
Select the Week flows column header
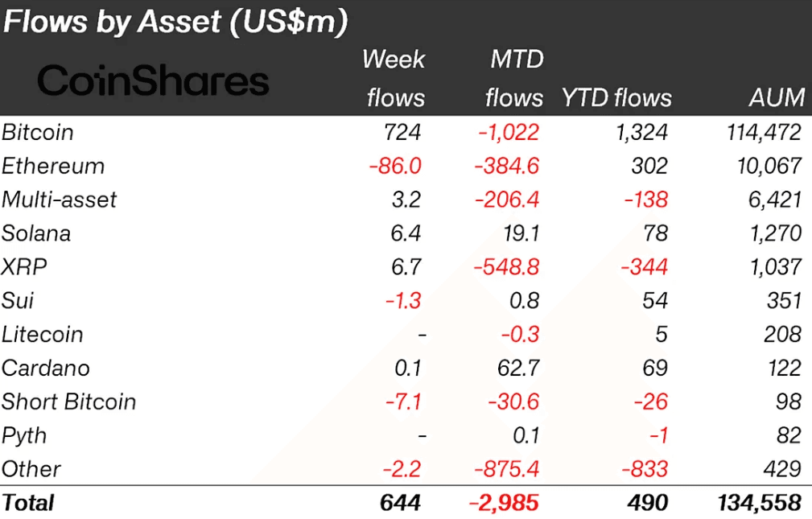[394, 78]
